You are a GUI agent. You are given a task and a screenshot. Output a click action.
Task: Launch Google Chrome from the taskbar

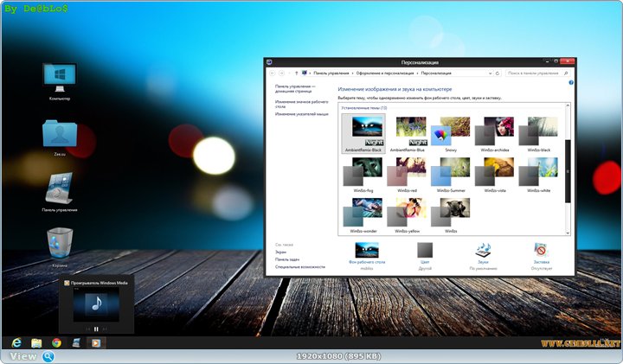pos(56,342)
